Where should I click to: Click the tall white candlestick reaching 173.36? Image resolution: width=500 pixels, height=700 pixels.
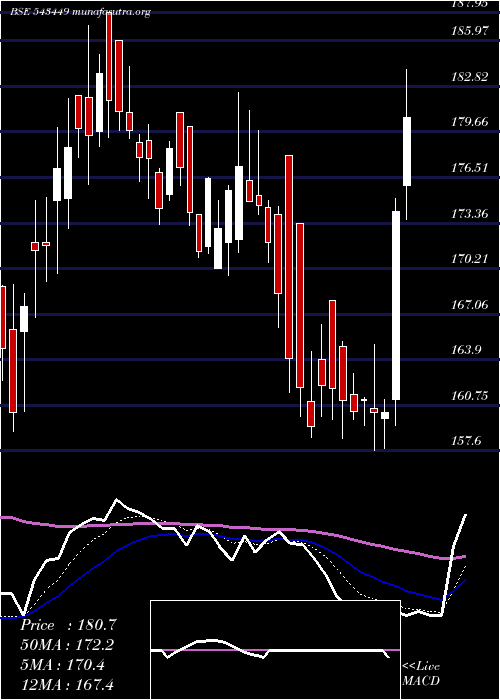(x=396, y=305)
